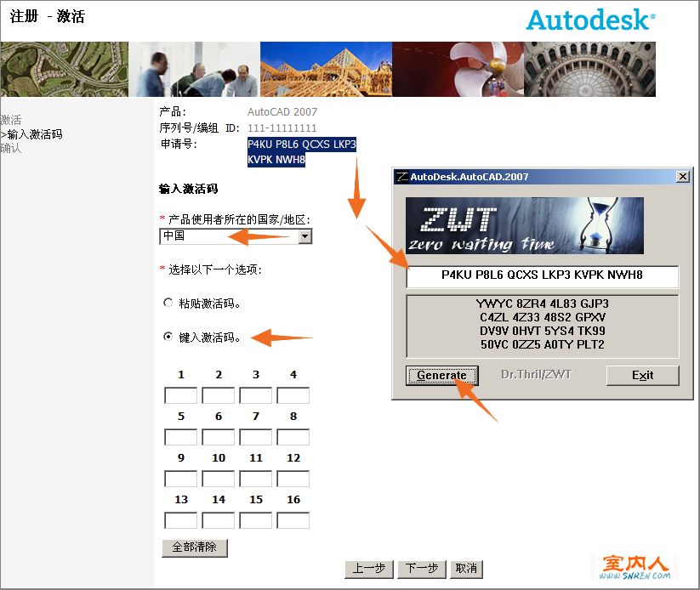
Task: Click the AutoCAD 2007 product name
Action: pyautogui.click(x=282, y=111)
